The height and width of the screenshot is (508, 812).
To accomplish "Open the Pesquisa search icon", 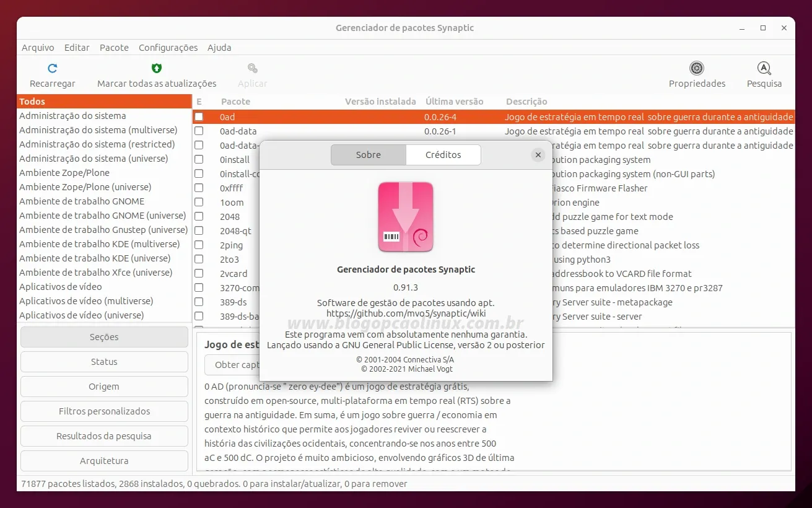I will (x=764, y=68).
